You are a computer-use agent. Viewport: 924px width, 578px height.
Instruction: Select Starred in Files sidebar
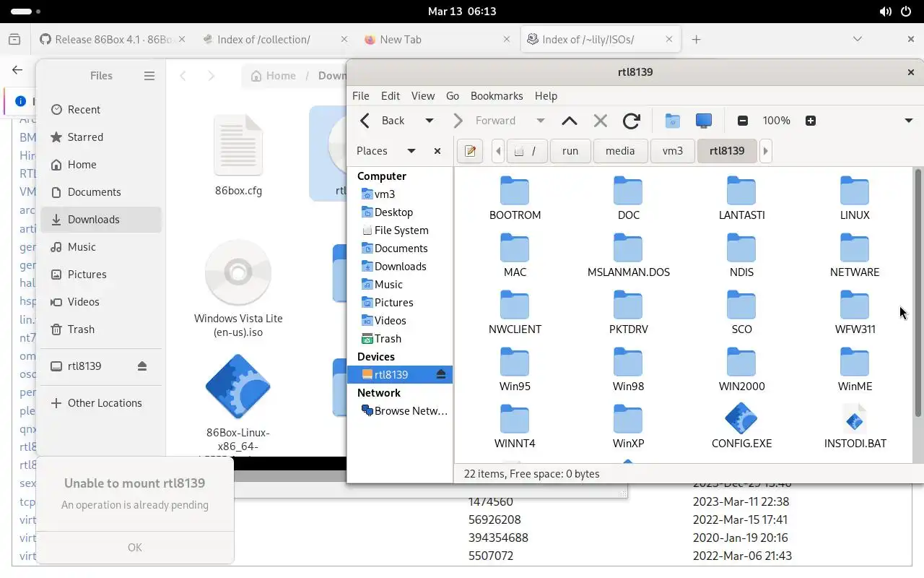[101, 137]
